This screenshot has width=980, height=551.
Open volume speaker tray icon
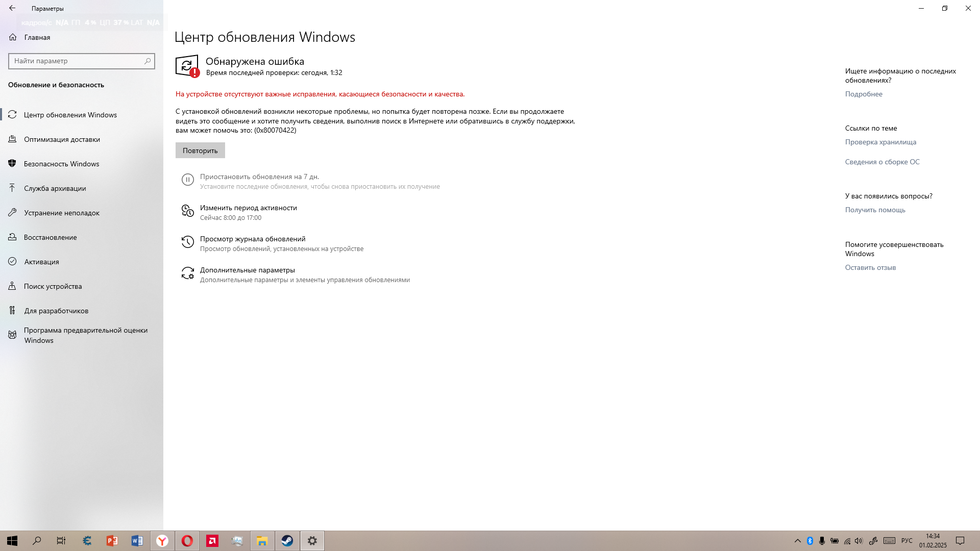[859, 541]
